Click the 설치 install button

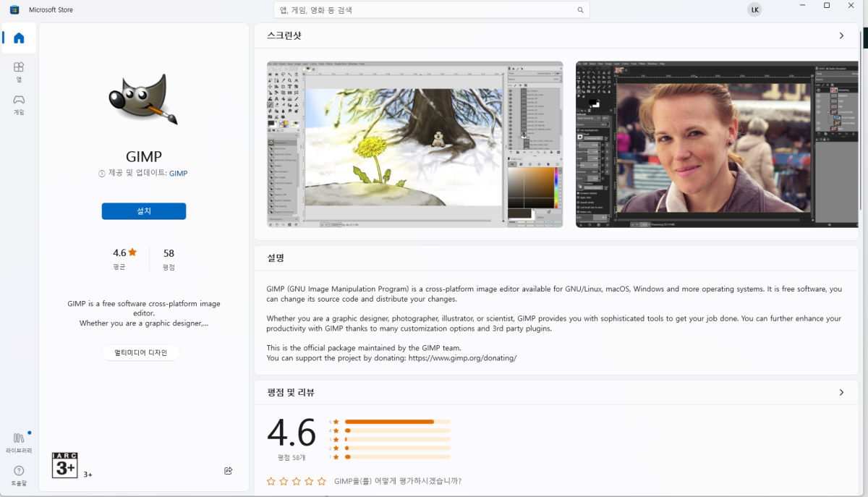(144, 211)
